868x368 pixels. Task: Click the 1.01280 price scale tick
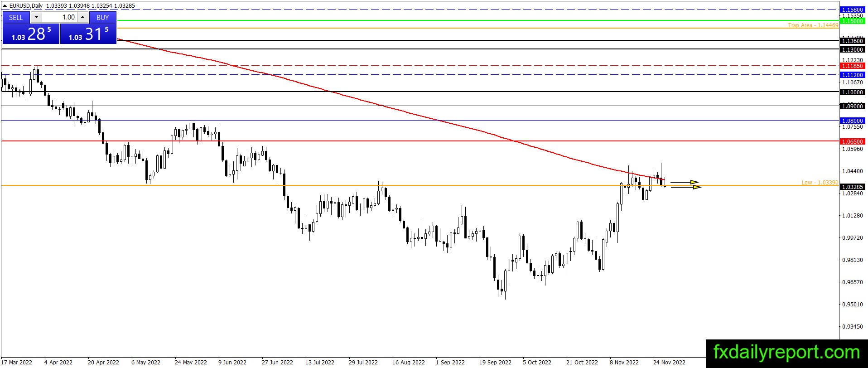[852, 215]
